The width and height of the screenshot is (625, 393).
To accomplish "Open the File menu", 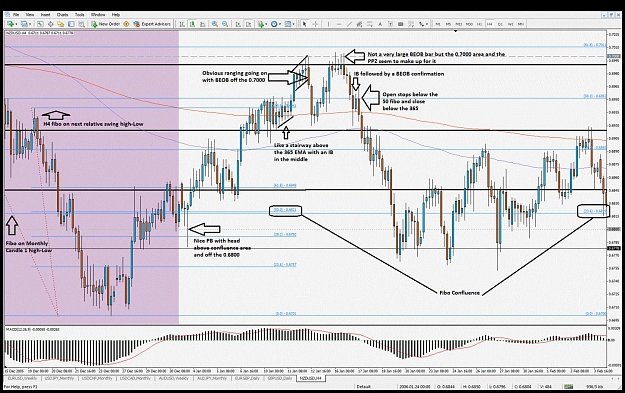I will click(x=16, y=15).
